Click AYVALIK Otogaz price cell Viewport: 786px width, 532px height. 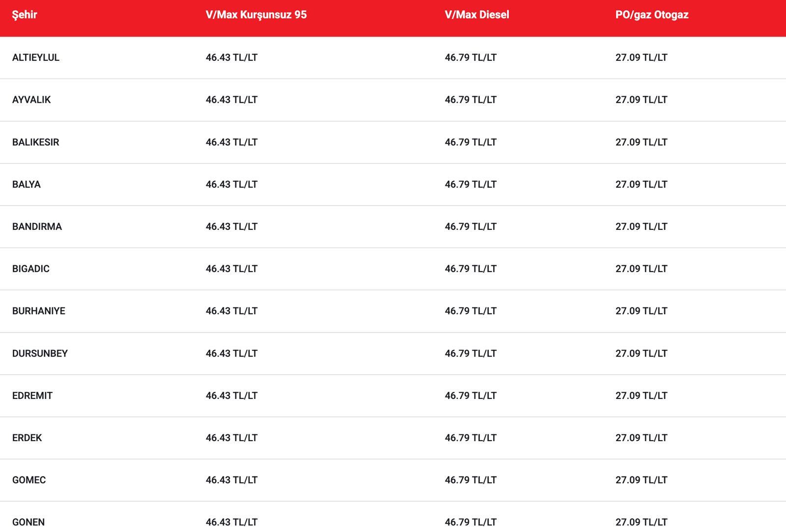pos(641,100)
